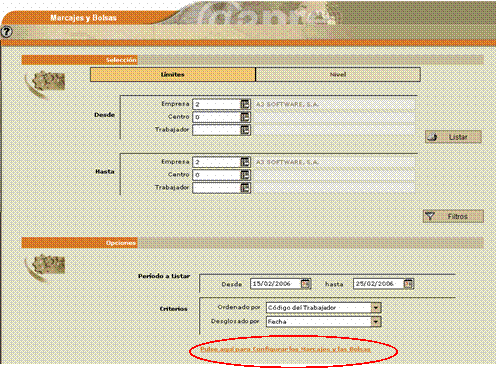Open Centro lookup icon in Desde section
The width and height of the screenshot is (496, 369).
click(245, 117)
